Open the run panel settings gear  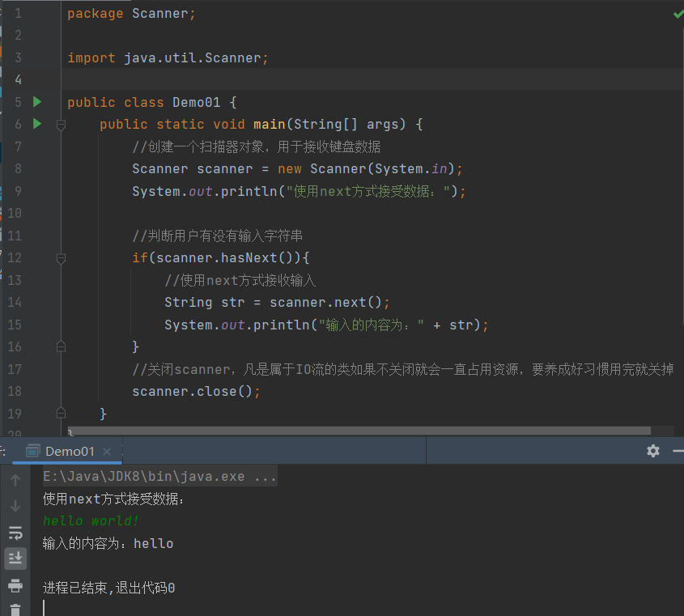tap(653, 451)
